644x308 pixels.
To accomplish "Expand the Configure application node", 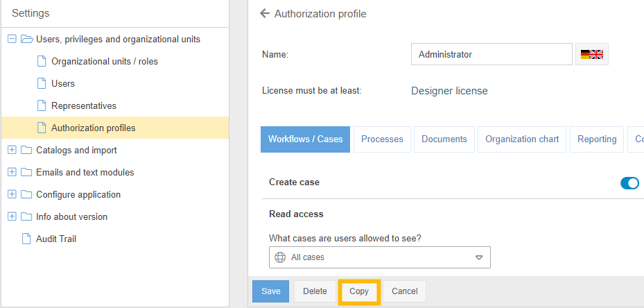I will pyautogui.click(x=12, y=194).
